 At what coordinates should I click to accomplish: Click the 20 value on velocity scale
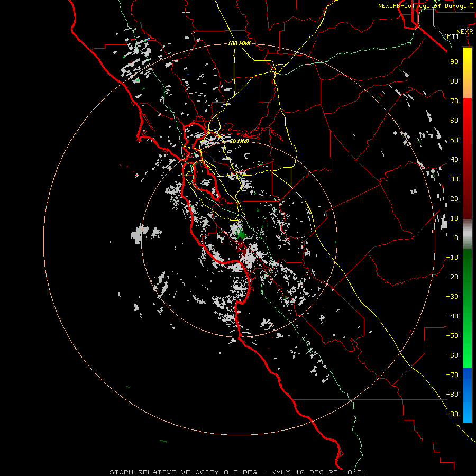[x=454, y=198]
